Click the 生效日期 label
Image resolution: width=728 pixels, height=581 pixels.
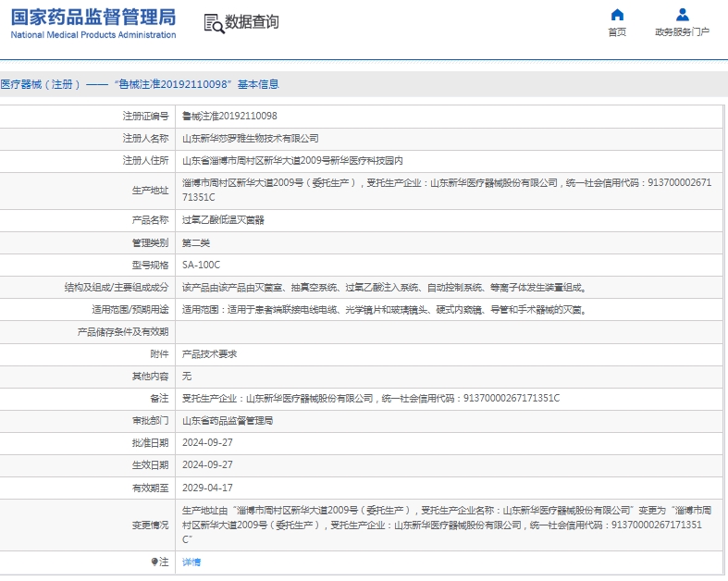click(x=150, y=465)
